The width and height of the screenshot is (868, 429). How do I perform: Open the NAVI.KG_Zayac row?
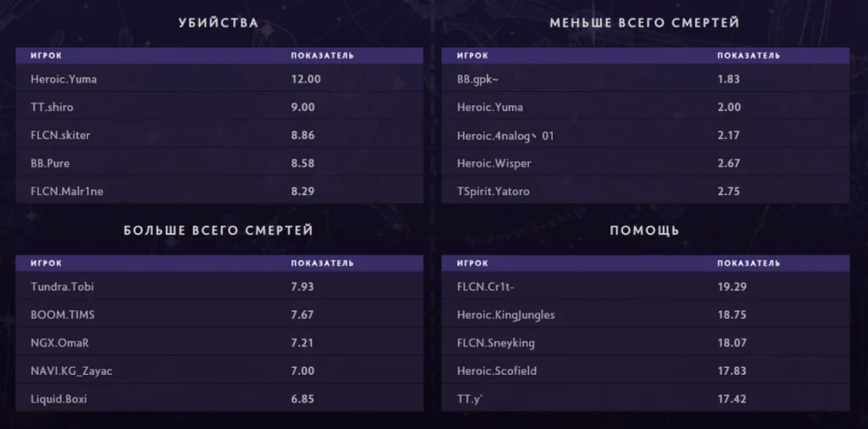pos(220,370)
